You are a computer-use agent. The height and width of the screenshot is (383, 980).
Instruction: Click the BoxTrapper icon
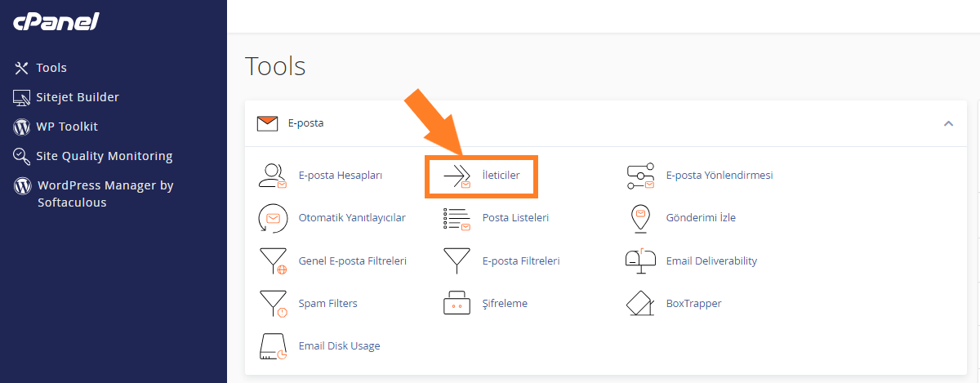[x=640, y=304]
